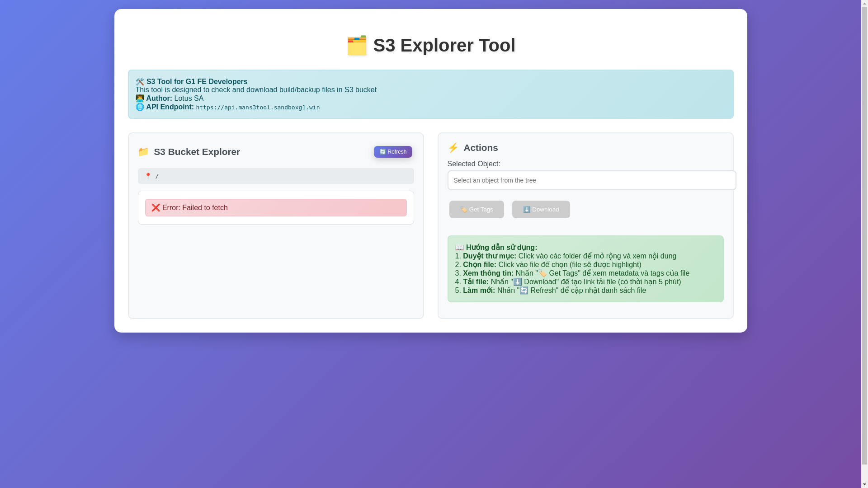Screen dimensions: 868x488
Task: Click the tool description sentence about S3 bucket
Action: [x=256, y=90]
